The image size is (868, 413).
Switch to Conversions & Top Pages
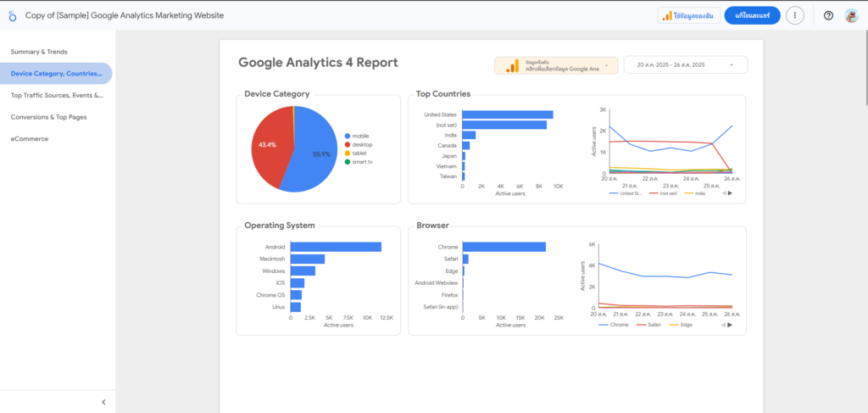tap(48, 117)
